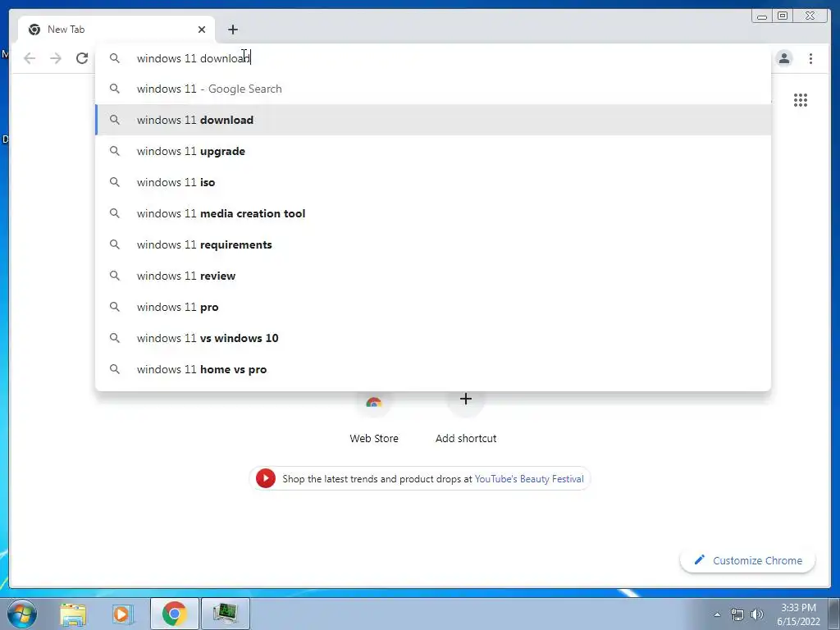Open the YouTube's Beauty Festival link
The width and height of the screenshot is (840, 630).
tap(529, 479)
